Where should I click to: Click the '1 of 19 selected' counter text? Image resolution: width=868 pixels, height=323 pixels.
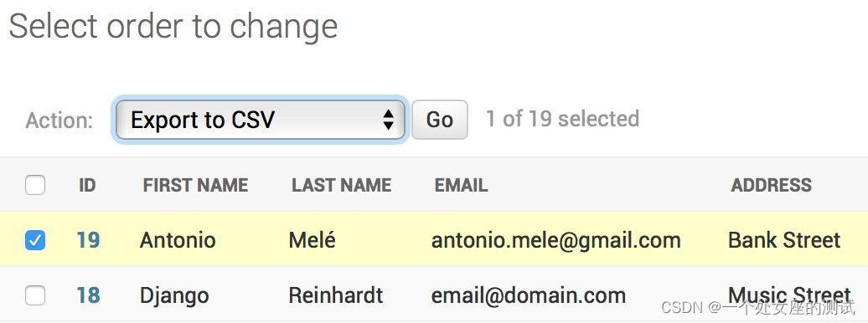tap(562, 119)
